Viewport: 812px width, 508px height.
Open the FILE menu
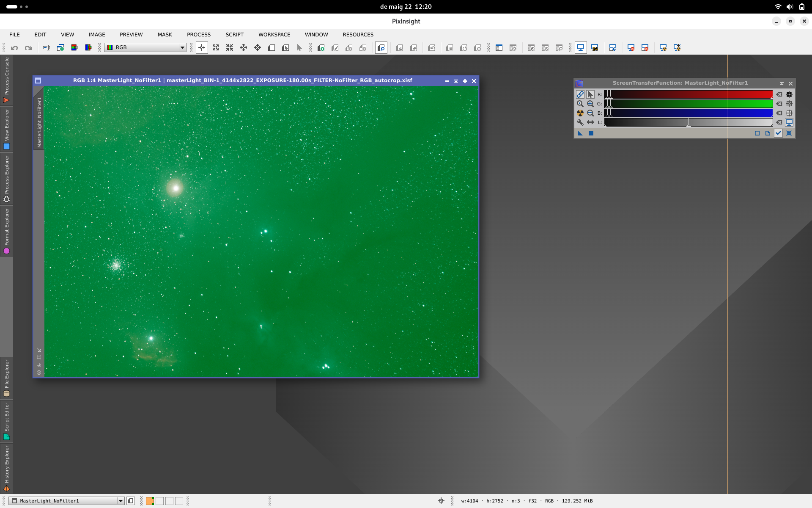click(x=14, y=35)
